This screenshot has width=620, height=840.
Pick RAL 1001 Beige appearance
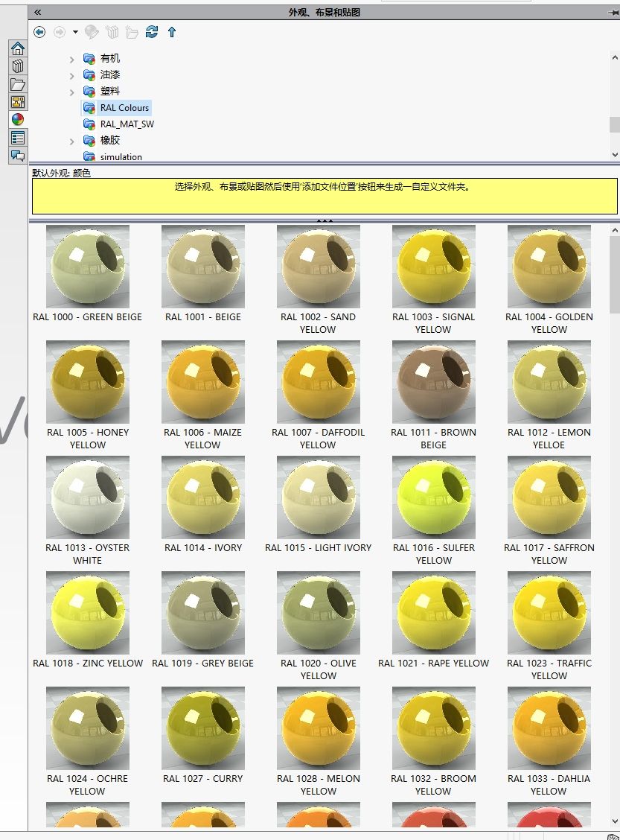click(203, 267)
